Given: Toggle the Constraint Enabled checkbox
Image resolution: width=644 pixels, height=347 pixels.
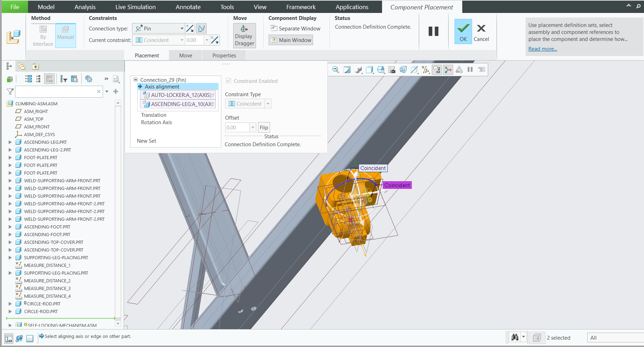Looking at the screenshot, I should pyautogui.click(x=228, y=81).
